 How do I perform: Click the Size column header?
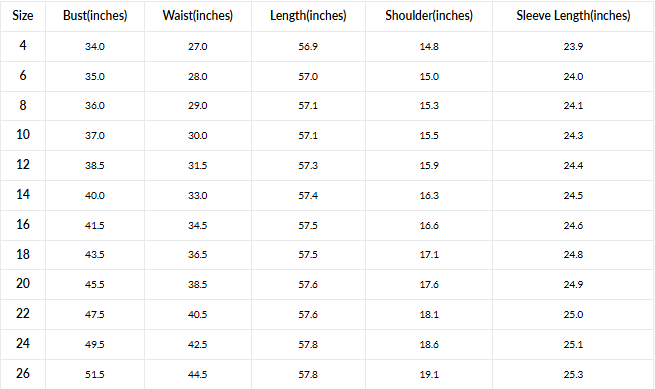pos(23,15)
